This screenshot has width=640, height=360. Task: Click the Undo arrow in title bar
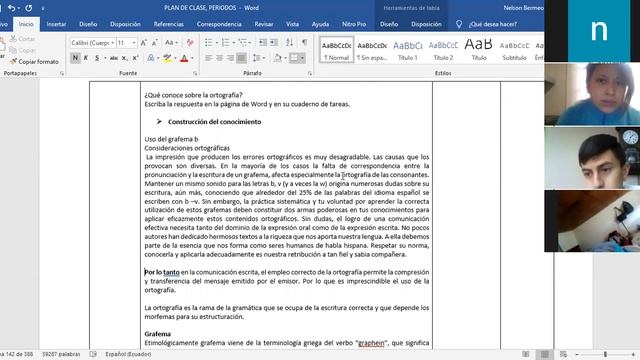pos(11,8)
